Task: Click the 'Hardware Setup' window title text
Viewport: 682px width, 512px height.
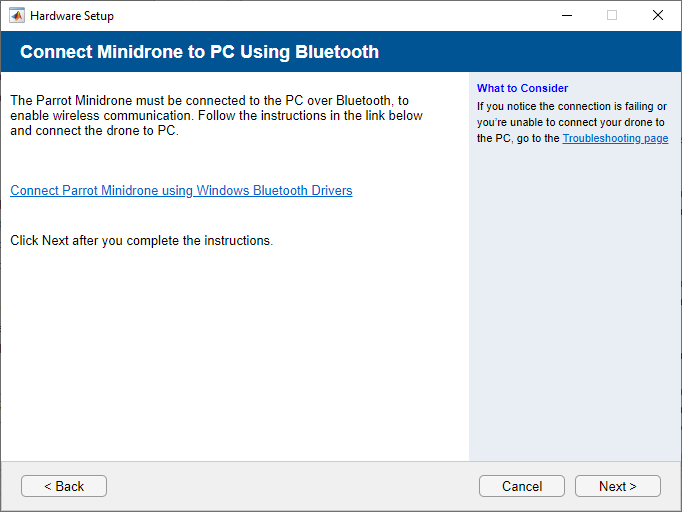Action: (72, 16)
